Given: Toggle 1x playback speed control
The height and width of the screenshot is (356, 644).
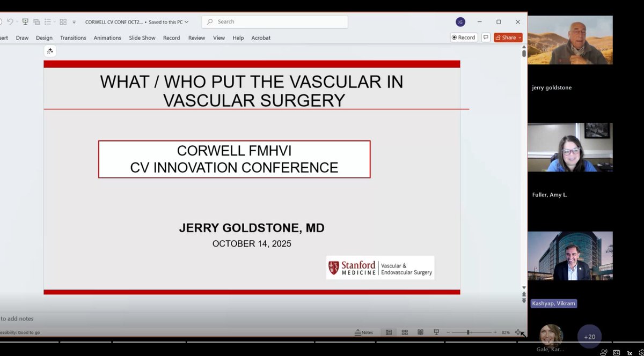Looking at the screenshot, I should point(628,353).
